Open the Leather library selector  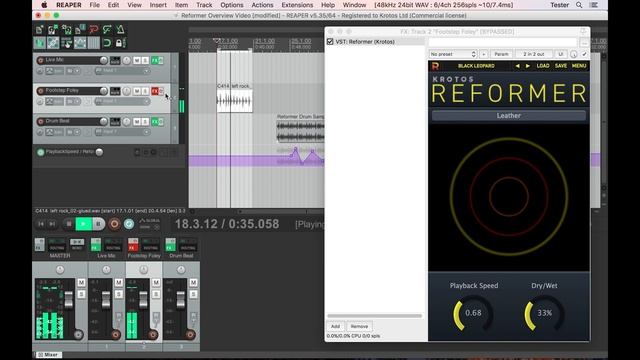pos(509,116)
